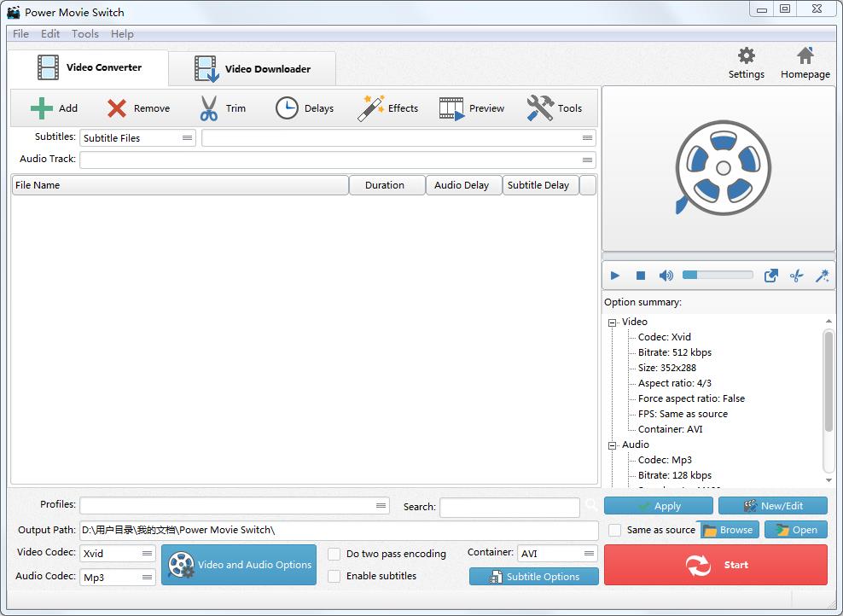This screenshot has width=843, height=616.
Task: Collapse the Video node in option summary
Action: tap(612, 323)
